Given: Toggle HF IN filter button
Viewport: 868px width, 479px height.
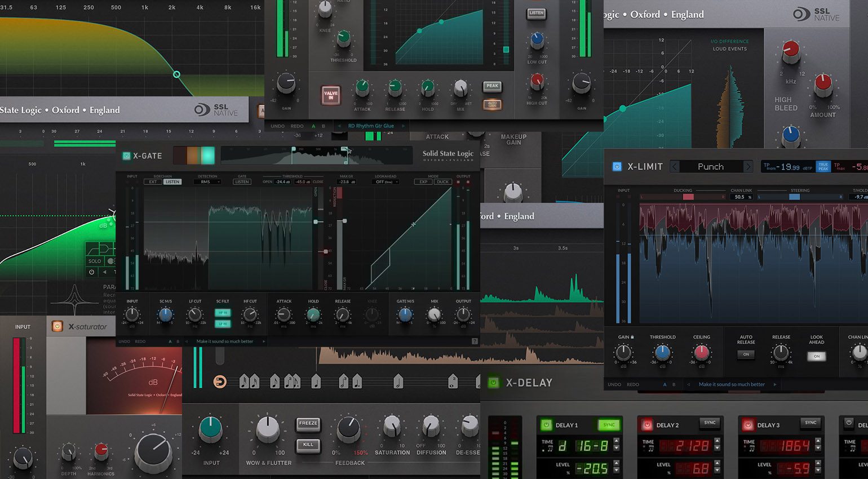Looking at the screenshot, I should click(223, 313).
